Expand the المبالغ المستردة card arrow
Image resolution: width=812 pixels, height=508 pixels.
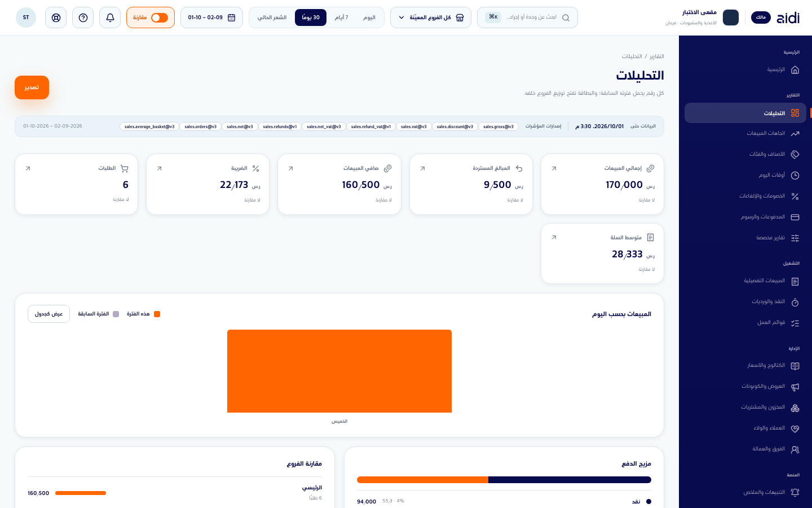click(422, 168)
